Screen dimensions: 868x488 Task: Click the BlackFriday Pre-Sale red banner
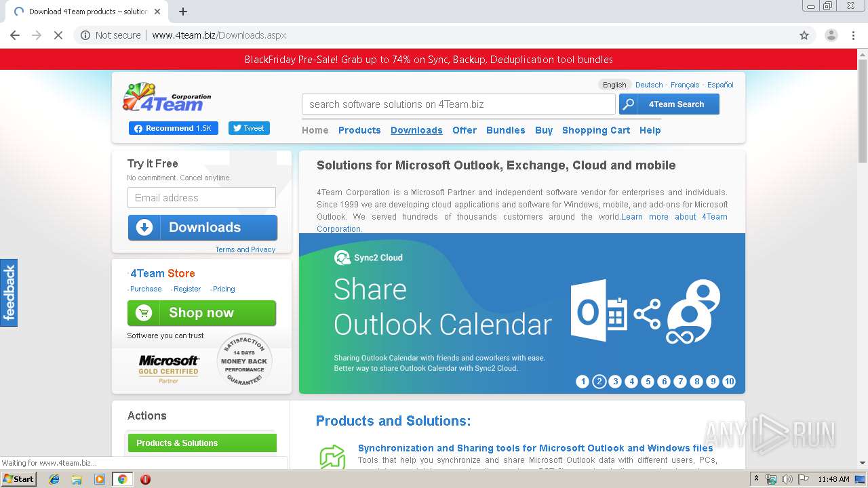click(429, 60)
